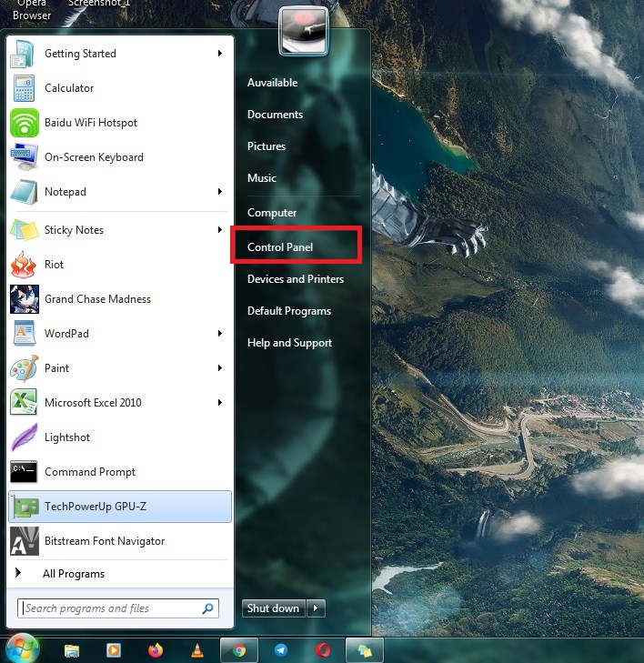
Task: Expand the WordPad jump list arrow
Action: (220, 333)
